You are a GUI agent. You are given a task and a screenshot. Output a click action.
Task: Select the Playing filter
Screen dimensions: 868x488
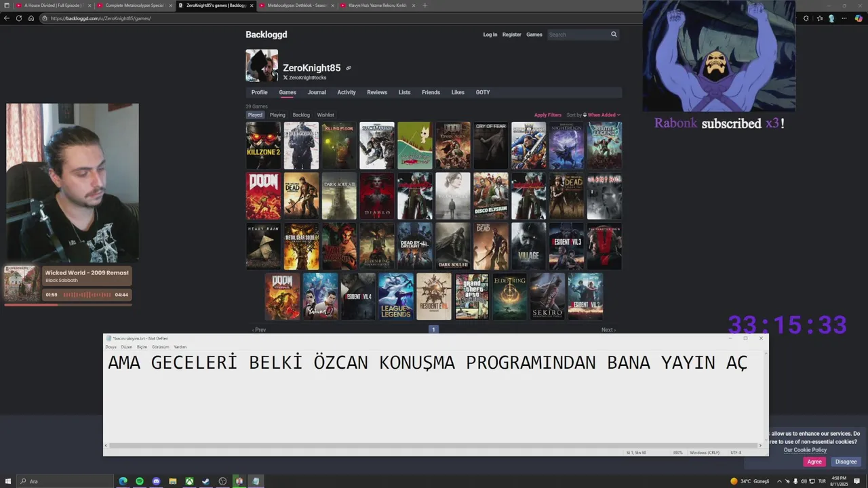click(x=277, y=115)
